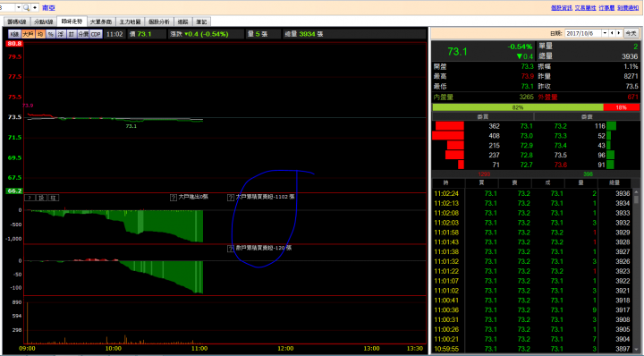Toggle the % percentage scale button
The height and width of the screenshot is (356, 644).
point(50,34)
